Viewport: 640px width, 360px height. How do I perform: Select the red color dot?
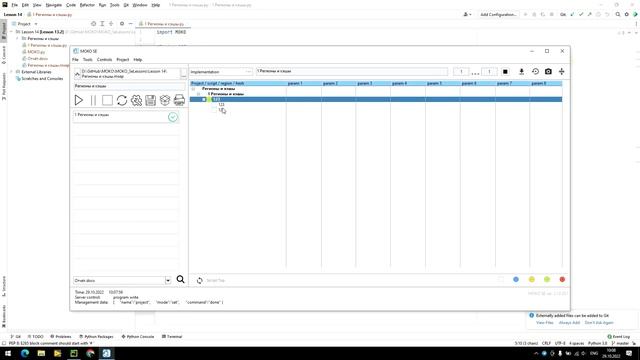562,280
